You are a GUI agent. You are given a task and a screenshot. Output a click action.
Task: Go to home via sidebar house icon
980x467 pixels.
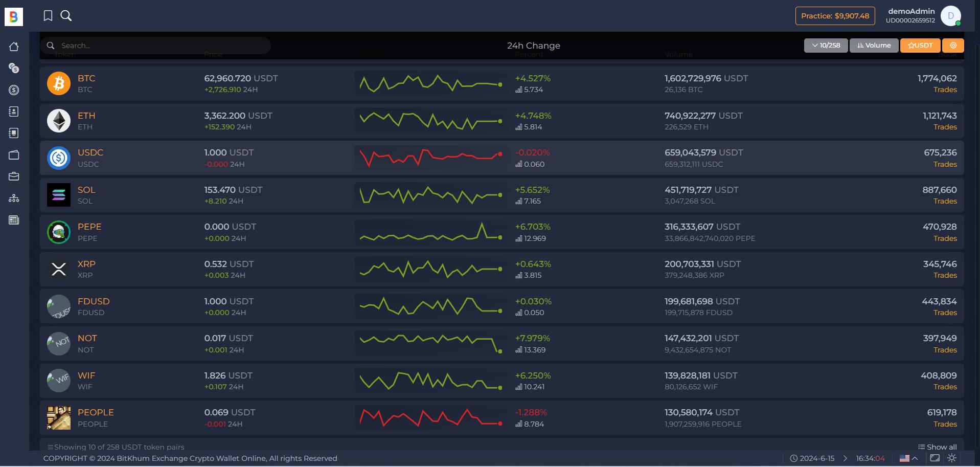pyautogui.click(x=14, y=47)
